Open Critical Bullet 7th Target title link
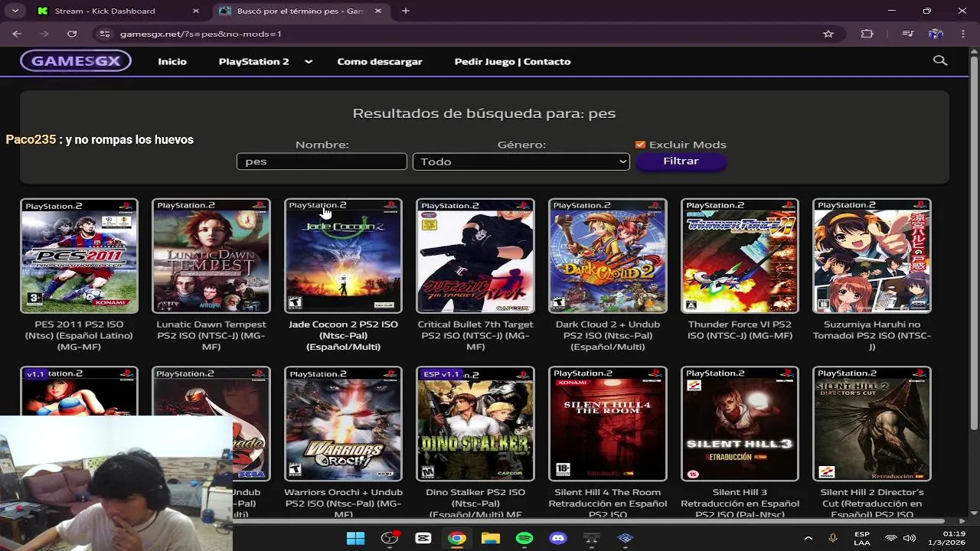The image size is (980, 551). tap(475, 335)
